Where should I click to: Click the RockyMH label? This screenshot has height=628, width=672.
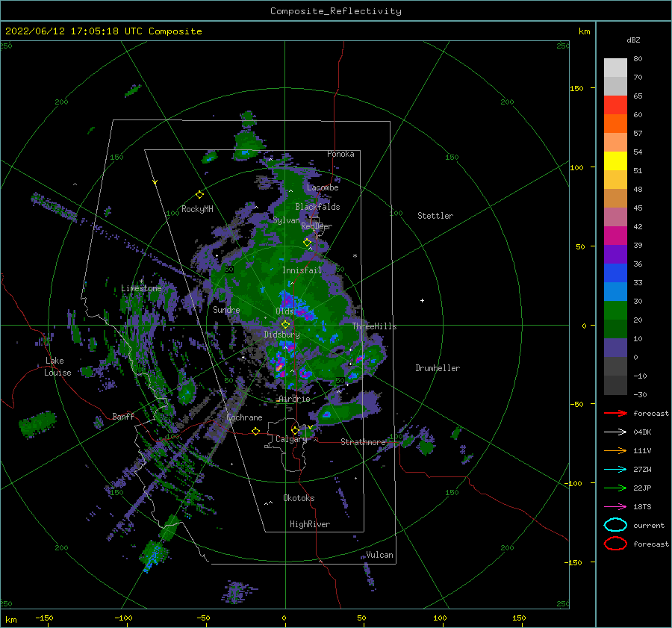click(197, 209)
